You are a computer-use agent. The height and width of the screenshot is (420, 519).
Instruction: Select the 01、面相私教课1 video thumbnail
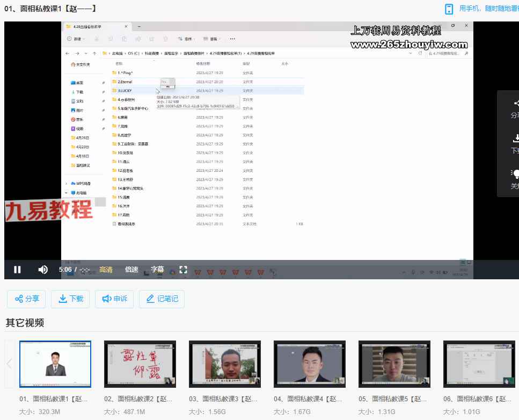55,364
